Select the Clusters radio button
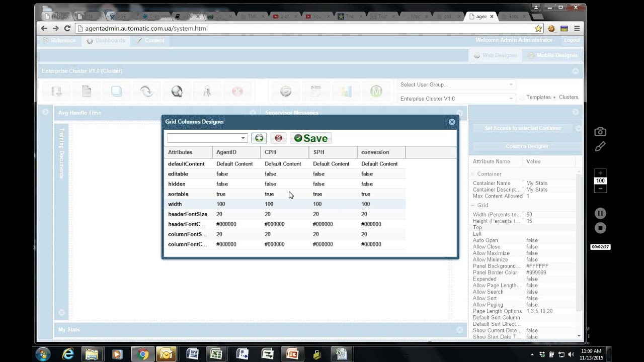 [554, 98]
